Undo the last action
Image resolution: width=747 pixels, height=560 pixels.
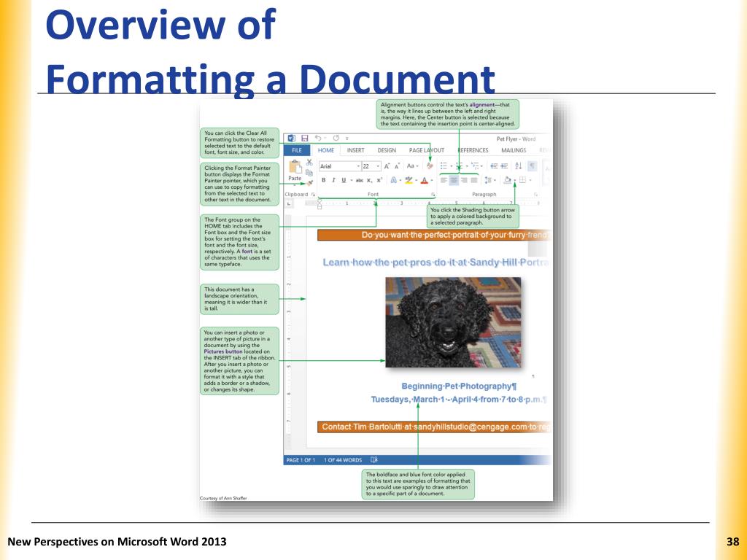click(318, 138)
